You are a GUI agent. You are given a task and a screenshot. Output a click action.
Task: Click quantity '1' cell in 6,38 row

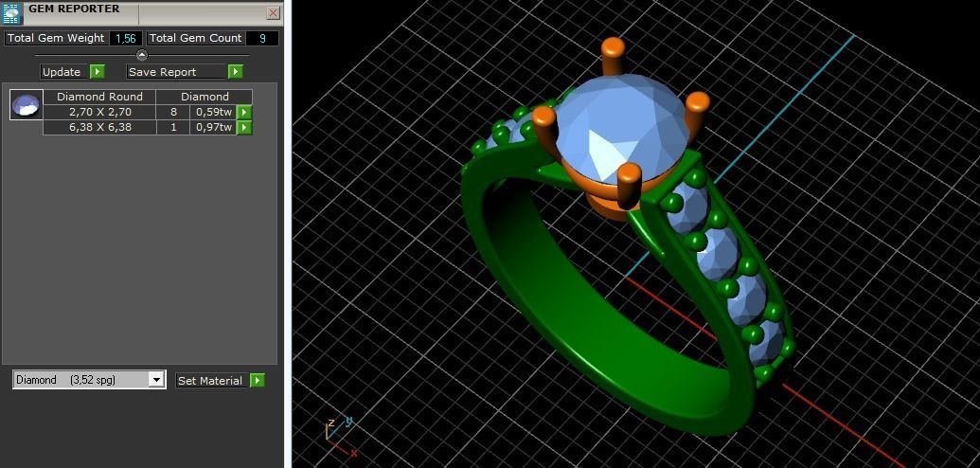[174, 128]
